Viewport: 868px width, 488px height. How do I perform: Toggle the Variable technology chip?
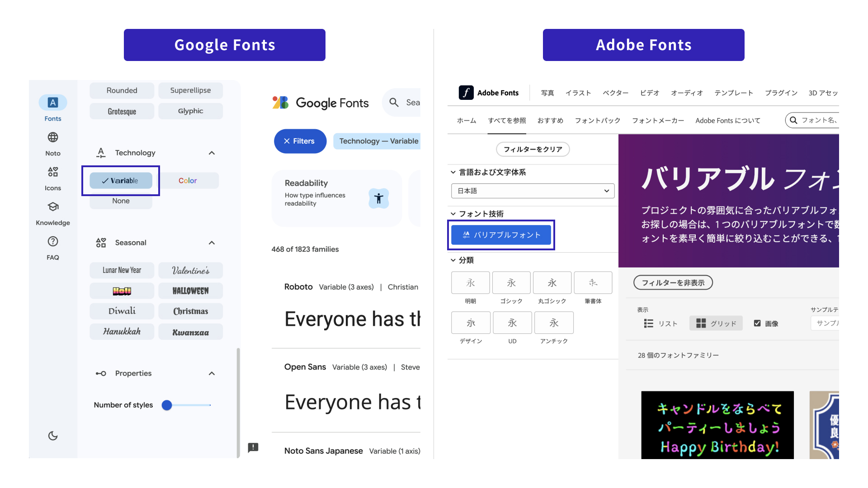(121, 181)
